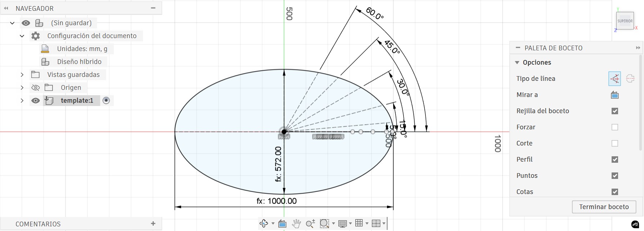The image size is (644, 231).
Task: Toggle Rejilla del boceto checkbox
Action: point(615,111)
